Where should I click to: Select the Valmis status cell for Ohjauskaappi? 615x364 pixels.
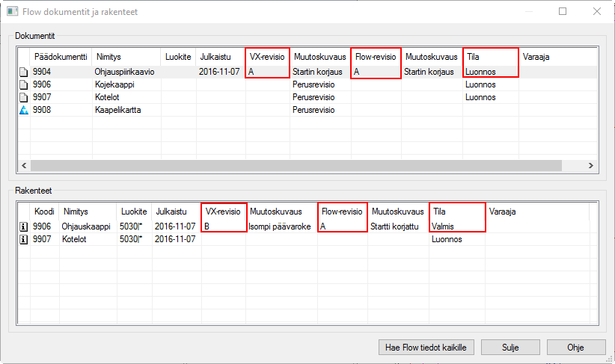(456, 226)
